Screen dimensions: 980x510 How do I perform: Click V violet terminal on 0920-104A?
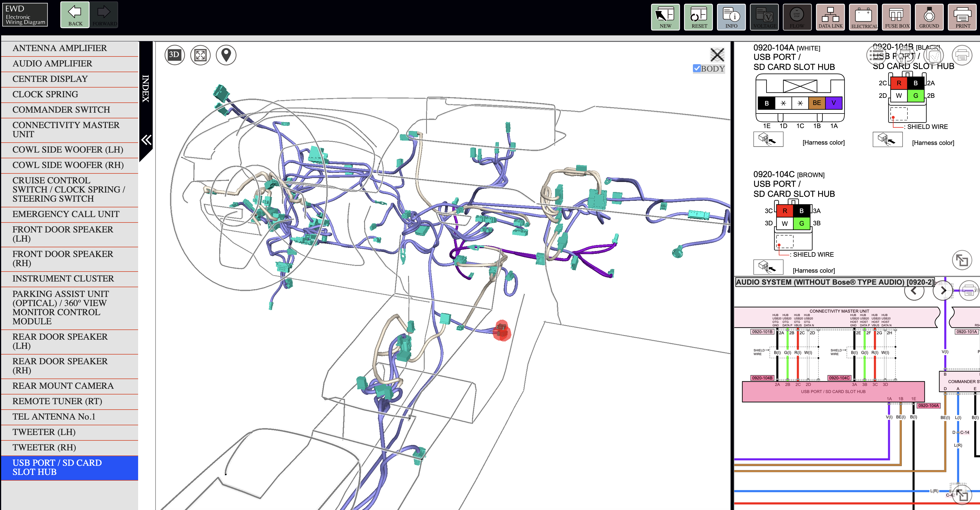834,103
